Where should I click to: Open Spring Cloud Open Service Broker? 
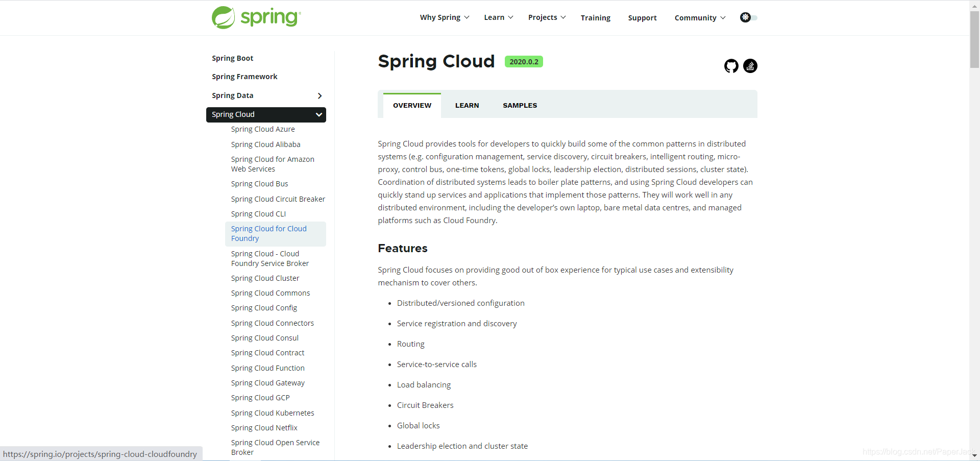[x=275, y=447]
